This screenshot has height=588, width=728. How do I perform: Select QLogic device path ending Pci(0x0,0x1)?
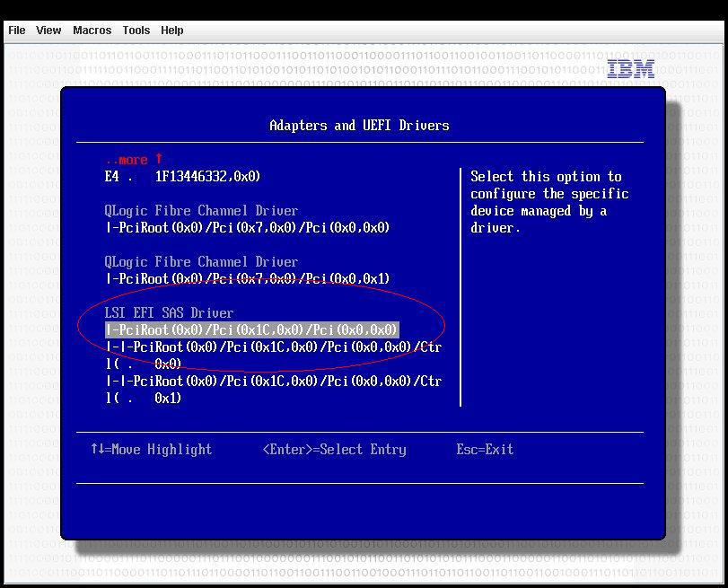[248, 279]
